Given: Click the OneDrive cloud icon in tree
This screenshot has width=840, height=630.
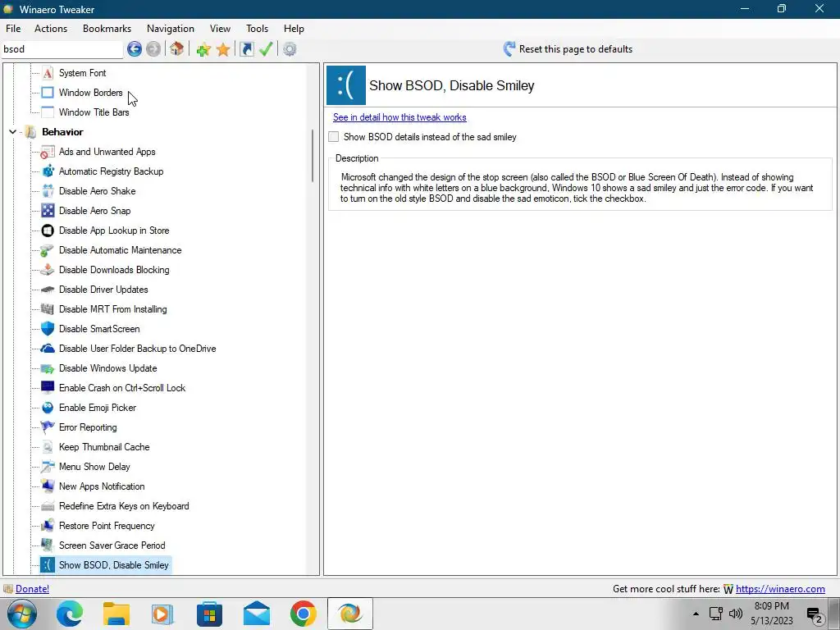Looking at the screenshot, I should (48, 349).
